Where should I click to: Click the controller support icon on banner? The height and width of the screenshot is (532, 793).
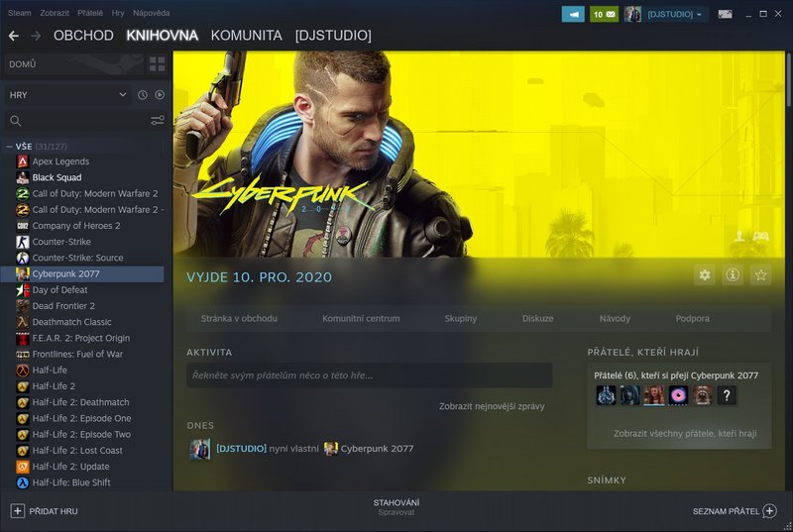coord(760,237)
